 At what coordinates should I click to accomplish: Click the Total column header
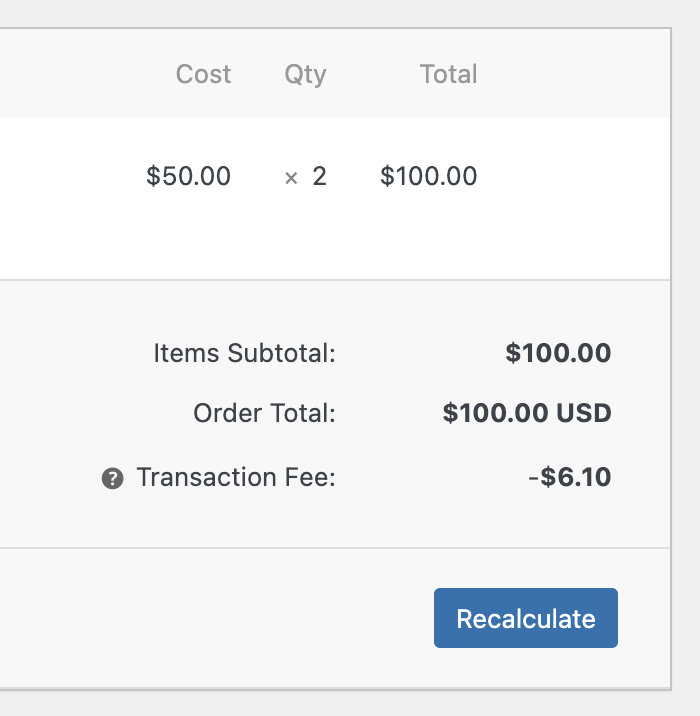click(448, 74)
